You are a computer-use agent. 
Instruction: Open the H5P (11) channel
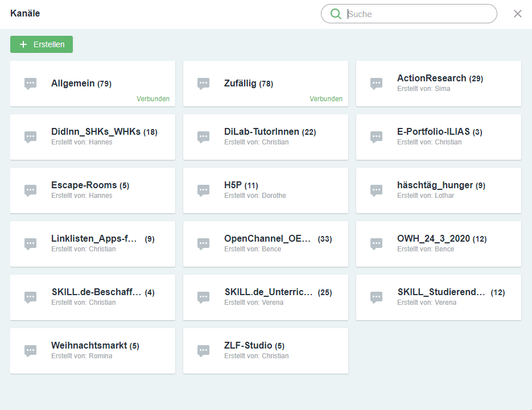coord(266,190)
